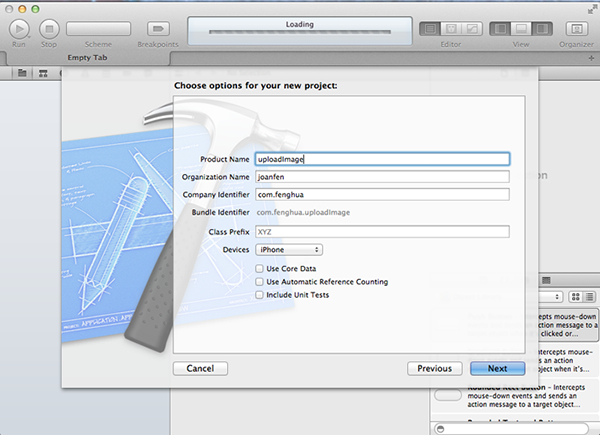Screen dimensions: 600x435
Task: Click the Company Identifier field
Action: pyautogui.click(x=382, y=194)
